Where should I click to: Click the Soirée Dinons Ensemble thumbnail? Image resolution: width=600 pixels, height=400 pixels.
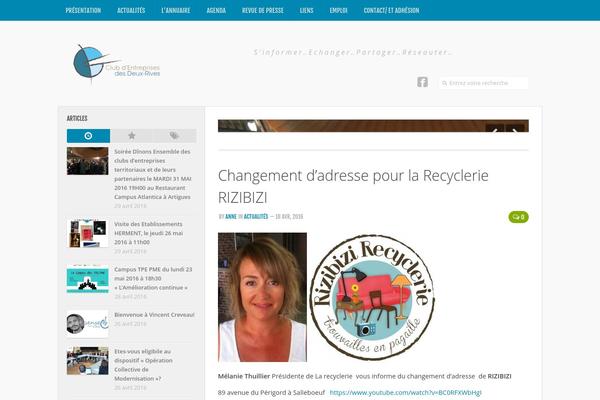pos(88,161)
